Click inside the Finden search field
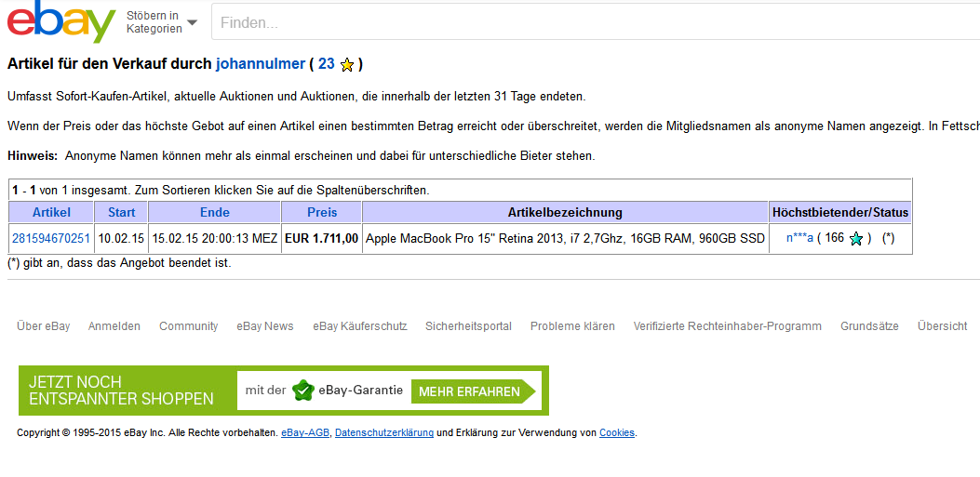The image size is (980, 477). click(596, 22)
